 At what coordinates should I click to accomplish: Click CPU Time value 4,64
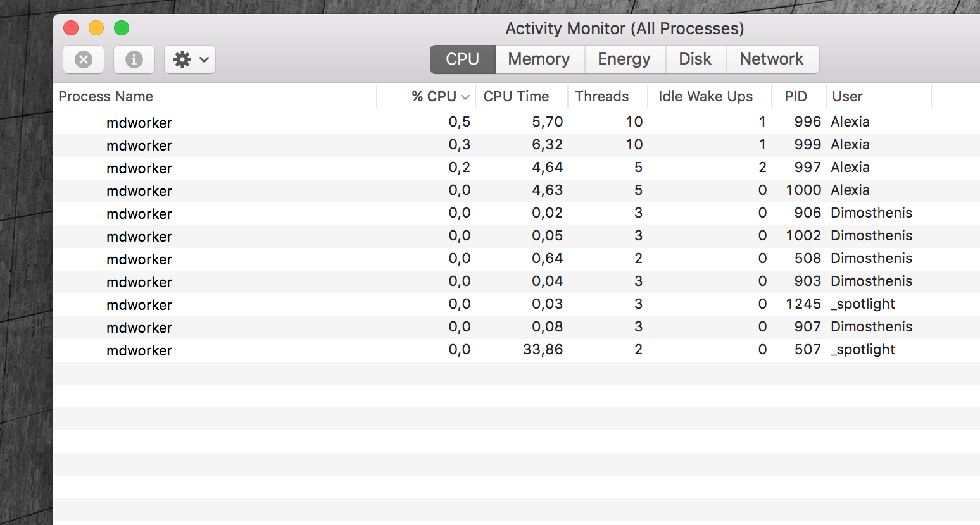547,168
